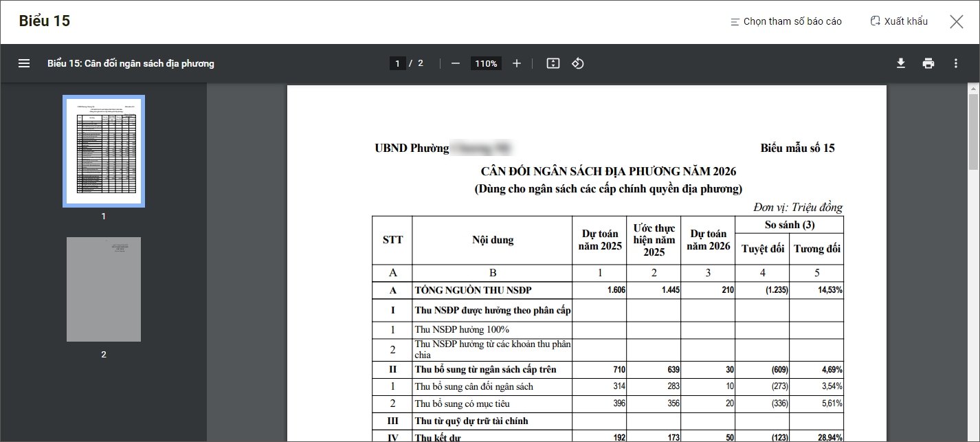Click the TỔNG NGUỒN THU NSĐP row
This screenshot has width=980, height=442.
pos(473,290)
